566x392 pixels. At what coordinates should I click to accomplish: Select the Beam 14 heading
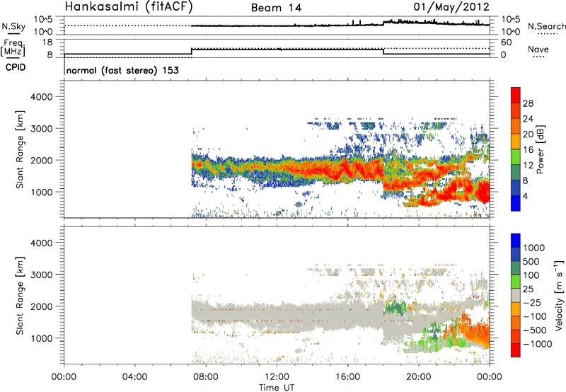276,8
